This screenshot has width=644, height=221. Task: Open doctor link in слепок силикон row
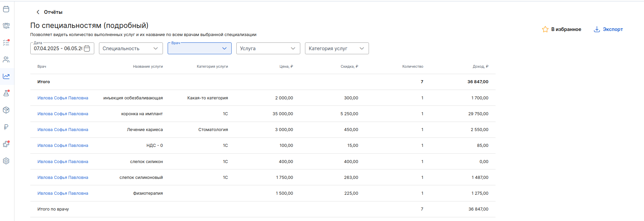63,162
